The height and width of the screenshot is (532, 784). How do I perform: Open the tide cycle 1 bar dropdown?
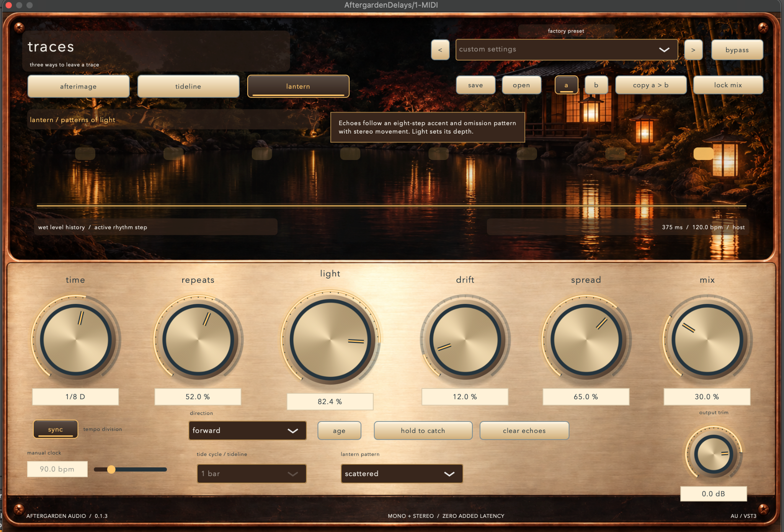click(252, 473)
